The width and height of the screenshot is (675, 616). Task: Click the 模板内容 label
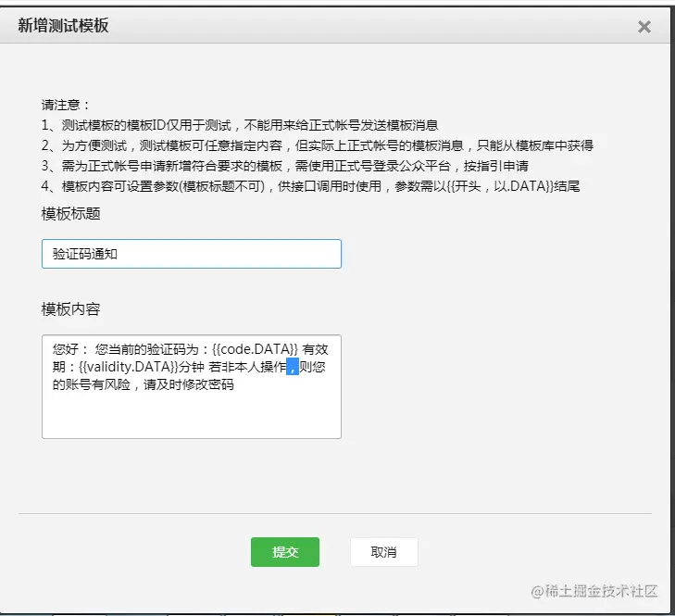pyautogui.click(x=71, y=308)
